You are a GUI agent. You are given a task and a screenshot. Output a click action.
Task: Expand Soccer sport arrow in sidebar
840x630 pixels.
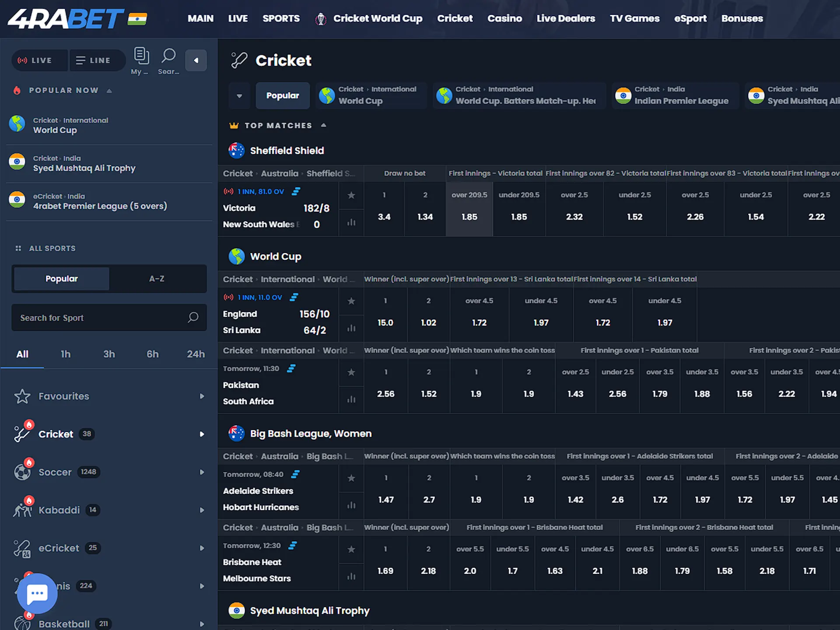(202, 472)
